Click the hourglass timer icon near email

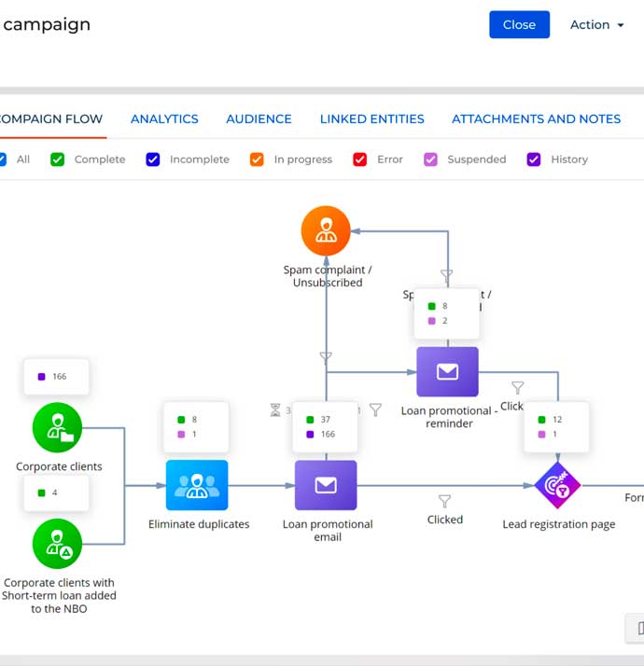click(x=275, y=409)
